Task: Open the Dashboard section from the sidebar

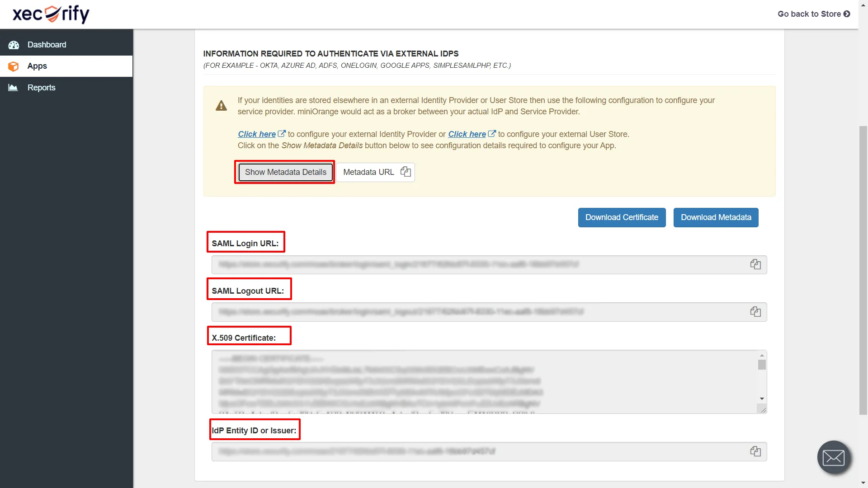Action: 47,45
